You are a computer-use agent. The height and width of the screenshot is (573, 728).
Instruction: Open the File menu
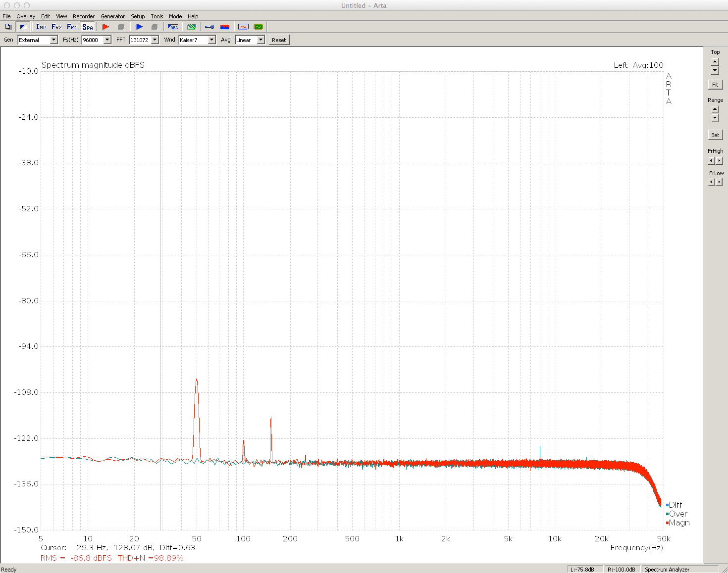pos(6,16)
